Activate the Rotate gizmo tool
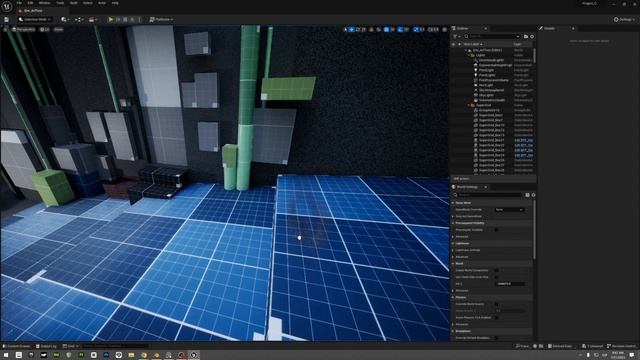640x360 pixels. (358, 29)
